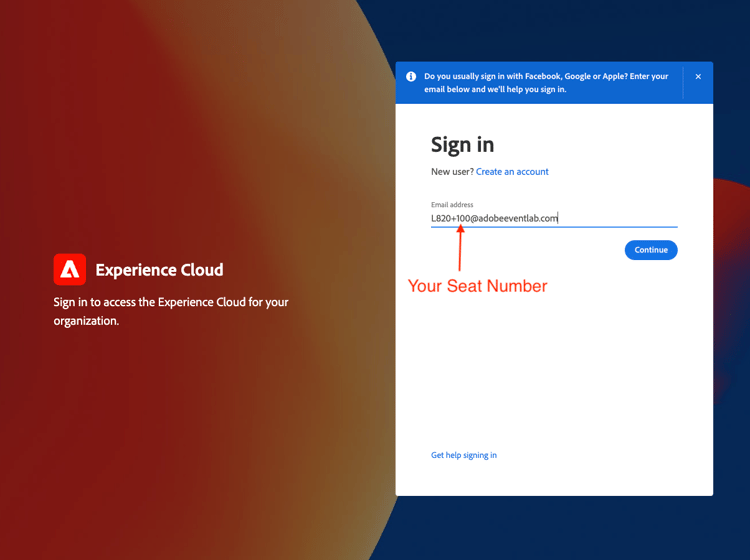
Task: Dismiss the blue sign-in help banner
Action: [x=698, y=77]
